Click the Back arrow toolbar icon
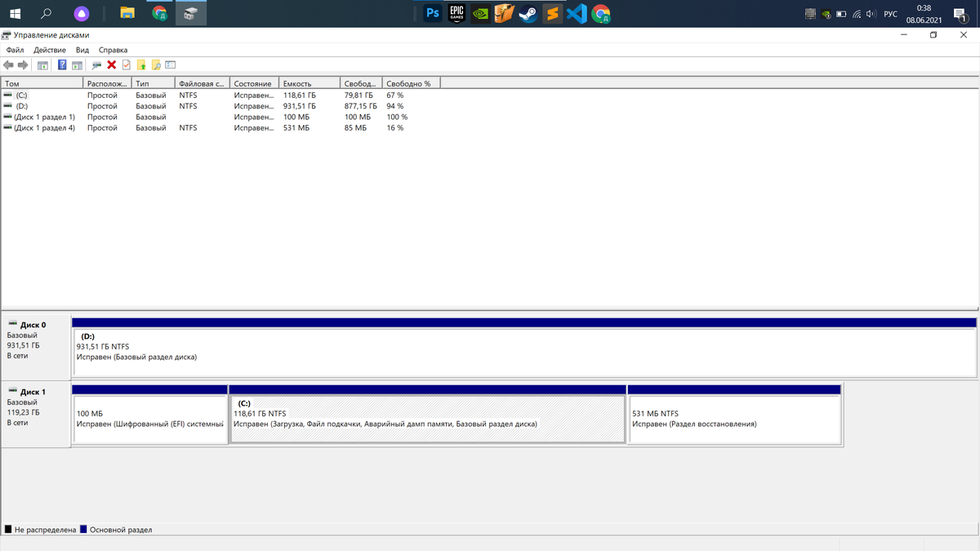This screenshot has height=551, width=980. 8,64
